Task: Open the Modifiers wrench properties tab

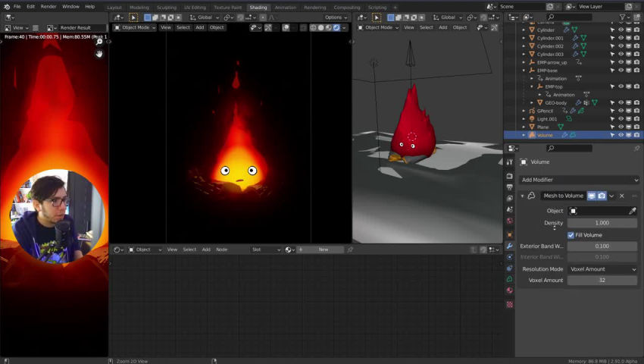Action: tap(510, 246)
